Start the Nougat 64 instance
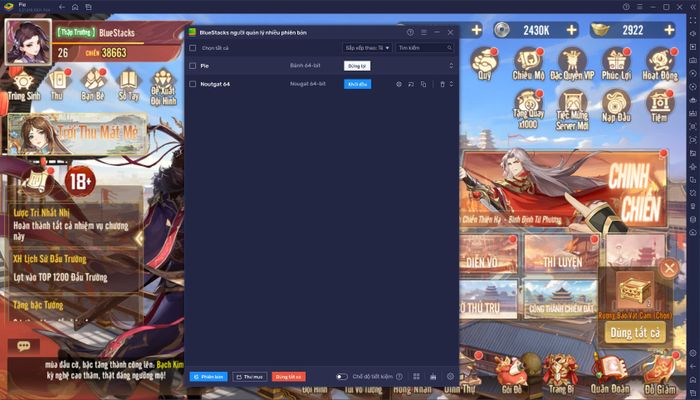 tap(357, 84)
